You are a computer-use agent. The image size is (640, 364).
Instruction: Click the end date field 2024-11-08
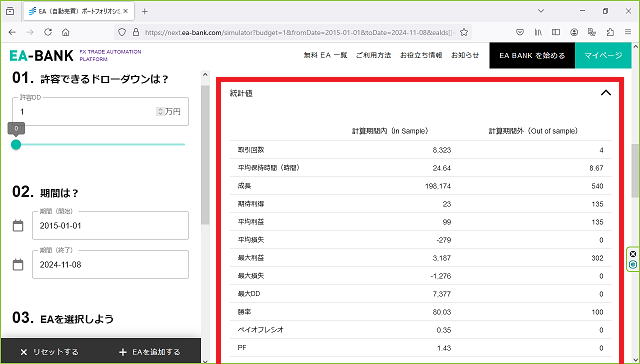[111, 265]
